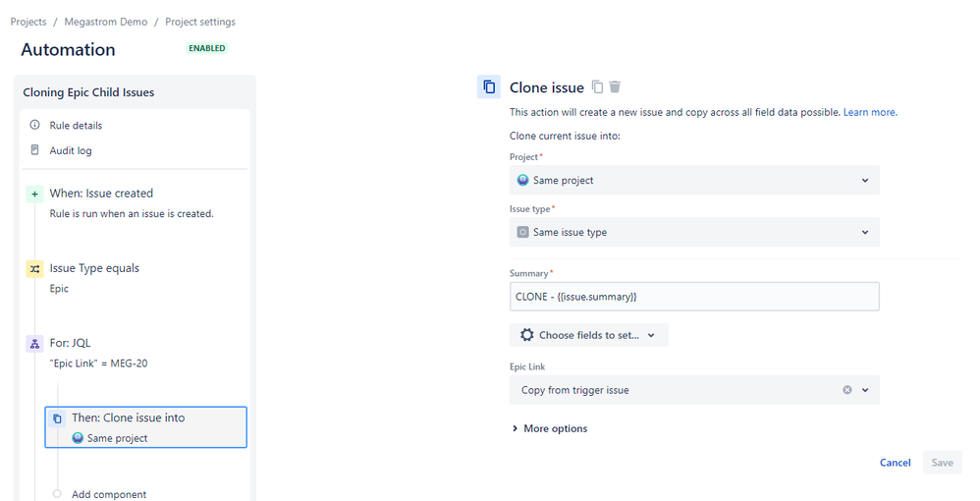Click the large Clone issue header icon

point(489,87)
